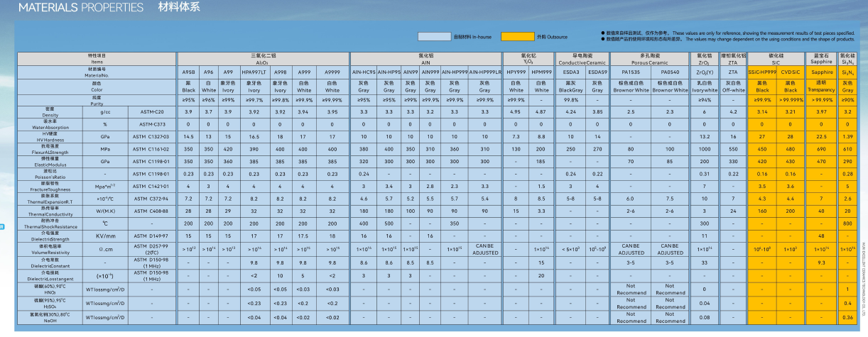Click material number 'ESDA3'

point(571,72)
